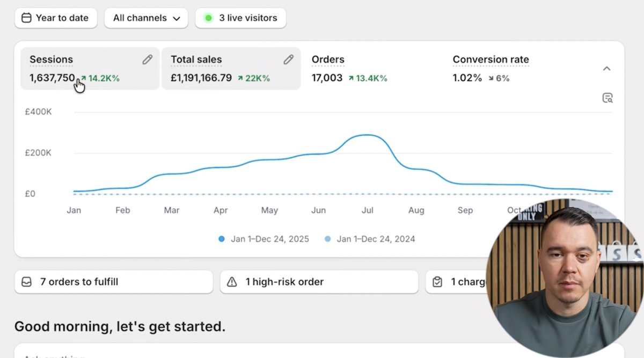The width and height of the screenshot is (644, 358).
Task: Open the Year to date date picker
Action: (56, 18)
